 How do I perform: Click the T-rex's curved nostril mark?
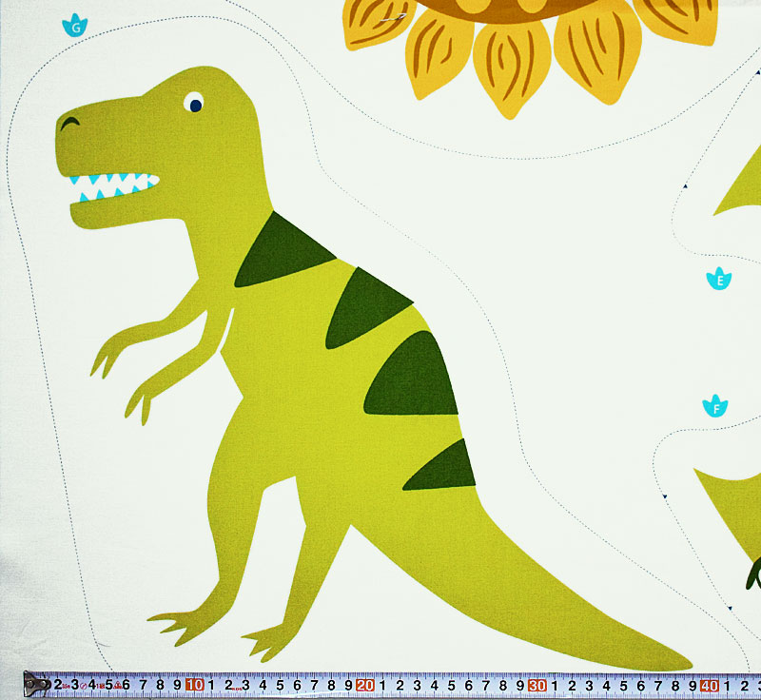coord(69,124)
